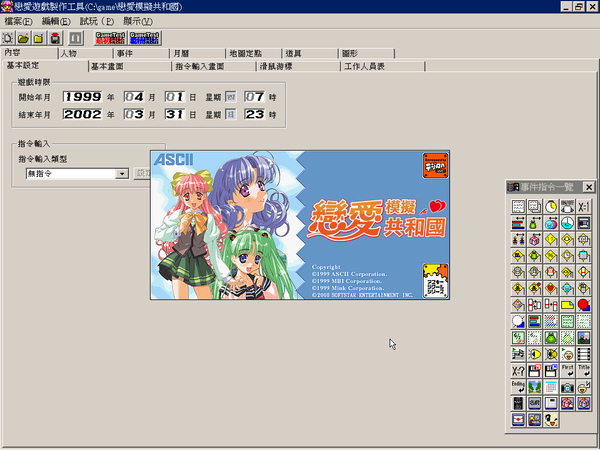The image size is (600, 450).
Task: Click the end month field showing 03
Action: click(134, 114)
